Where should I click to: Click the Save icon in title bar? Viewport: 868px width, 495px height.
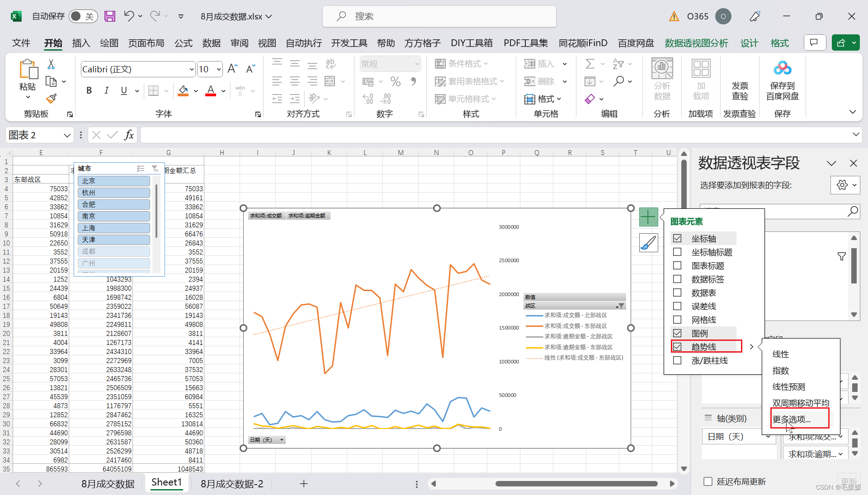click(110, 16)
